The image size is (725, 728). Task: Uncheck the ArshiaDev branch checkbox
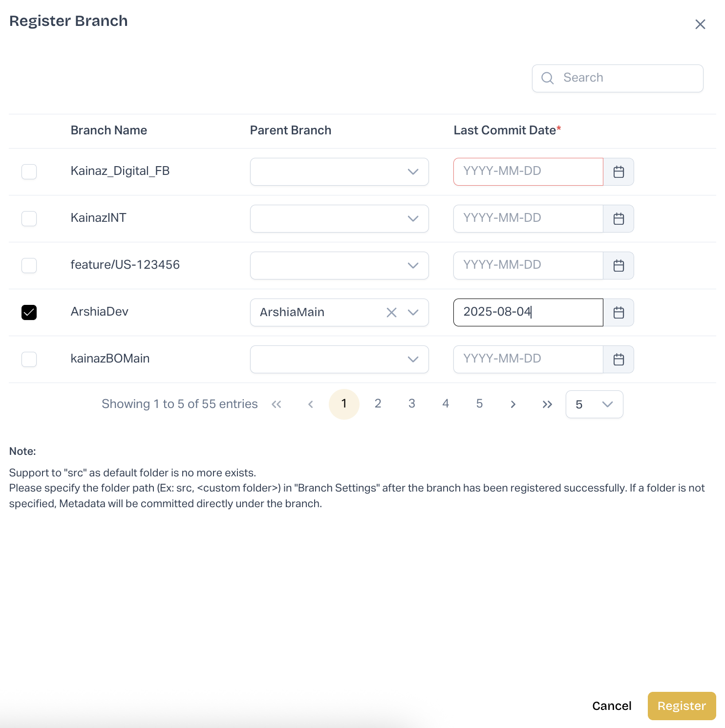[x=29, y=313]
